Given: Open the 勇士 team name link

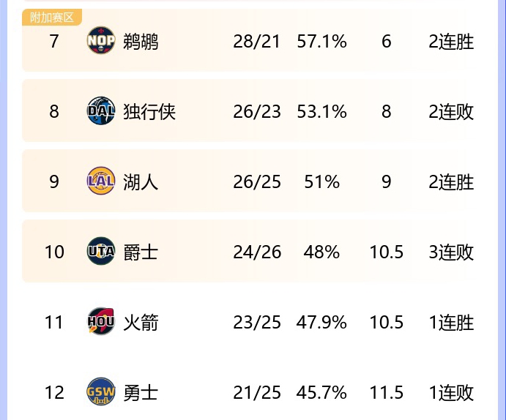Looking at the screenshot, I should (141, 393).
